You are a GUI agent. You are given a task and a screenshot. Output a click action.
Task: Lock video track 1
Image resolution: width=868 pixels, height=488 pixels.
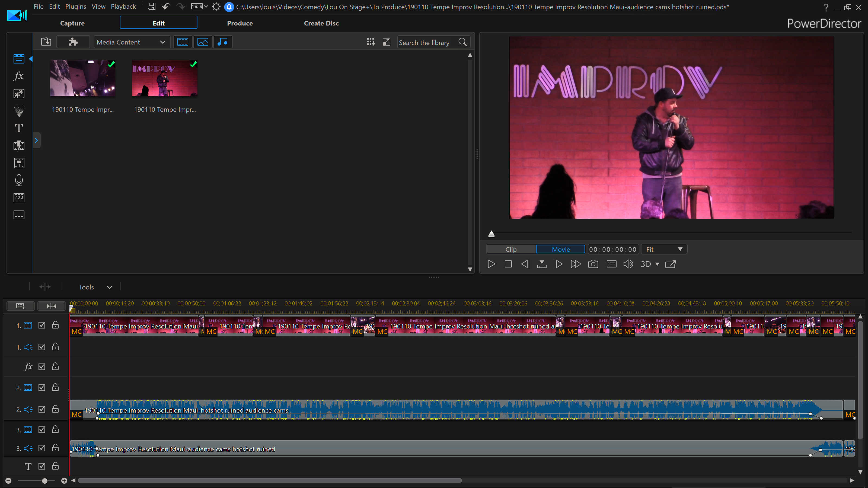coord(55,325)
